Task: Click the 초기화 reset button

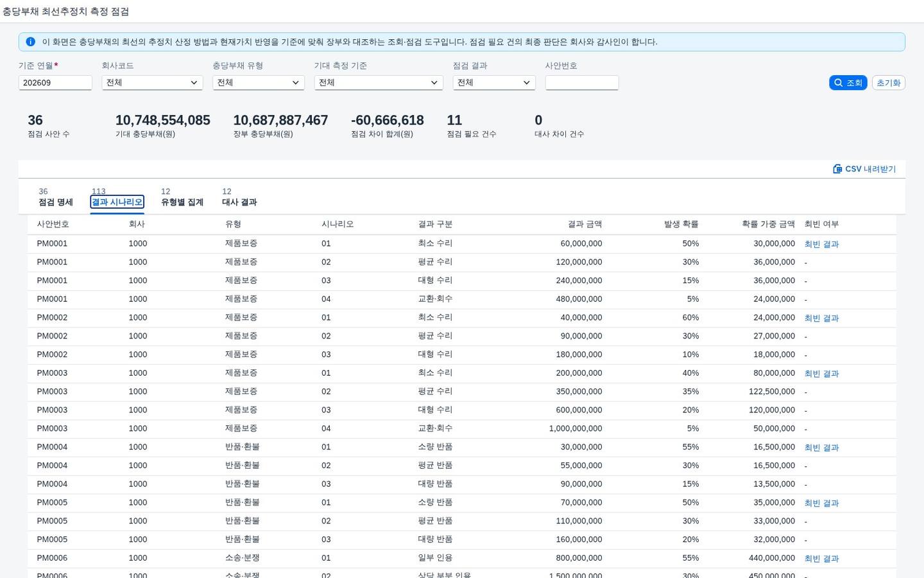Action: (x=889, y=83)
